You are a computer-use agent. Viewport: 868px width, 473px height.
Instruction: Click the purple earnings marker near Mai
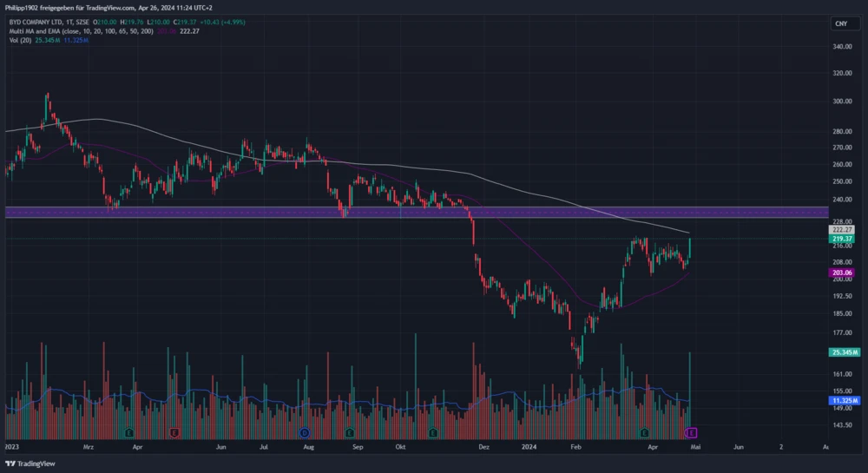point(693,431)
